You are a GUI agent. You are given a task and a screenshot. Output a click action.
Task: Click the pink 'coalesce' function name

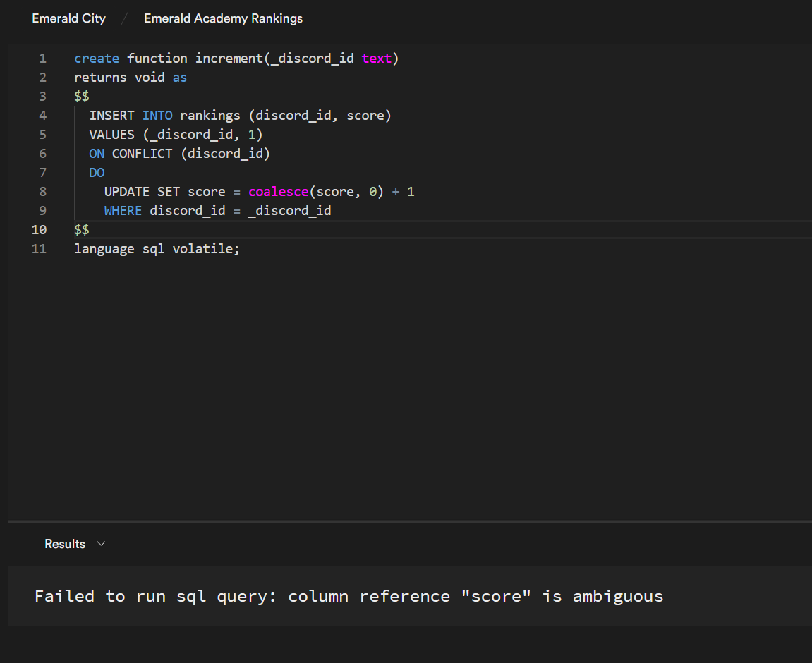point(279,192)
